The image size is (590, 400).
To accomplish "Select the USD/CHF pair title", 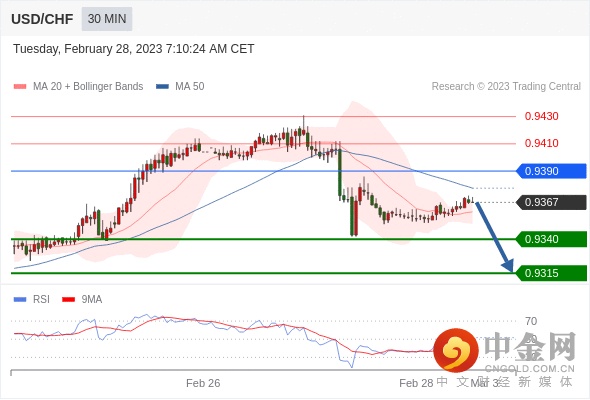I will click(42, 19).
